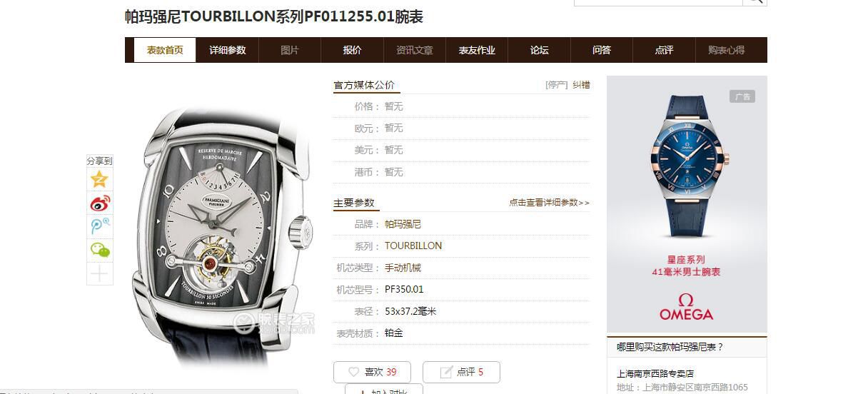The image size is (868, 394).
Task: Click the 点评 review button
Action: click(461, 372)
